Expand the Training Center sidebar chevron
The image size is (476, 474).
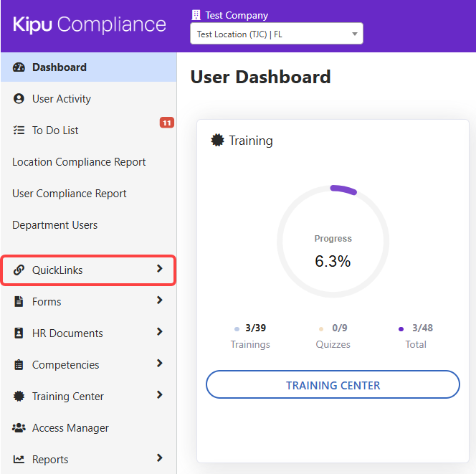pos(159,396)
